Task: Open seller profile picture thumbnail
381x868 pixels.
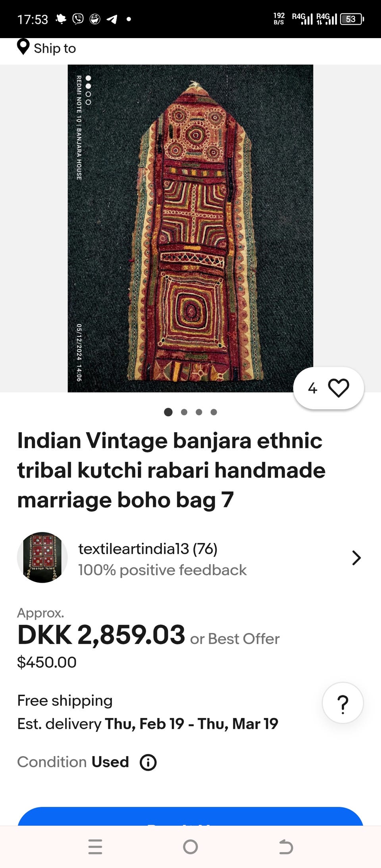Action: tap(42, 558)
